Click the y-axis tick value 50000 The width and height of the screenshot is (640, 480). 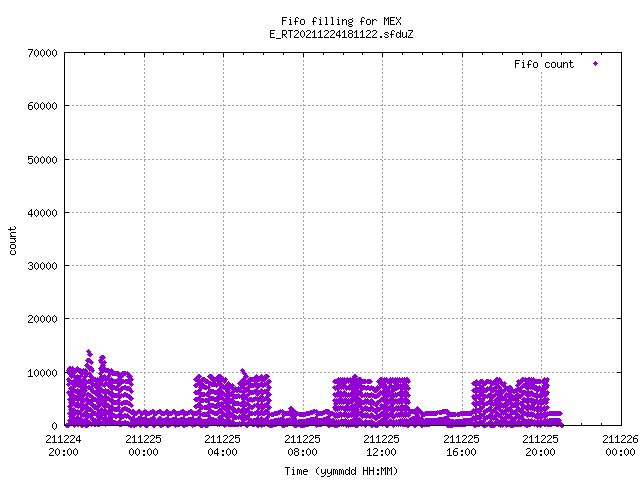coord(42,160)
